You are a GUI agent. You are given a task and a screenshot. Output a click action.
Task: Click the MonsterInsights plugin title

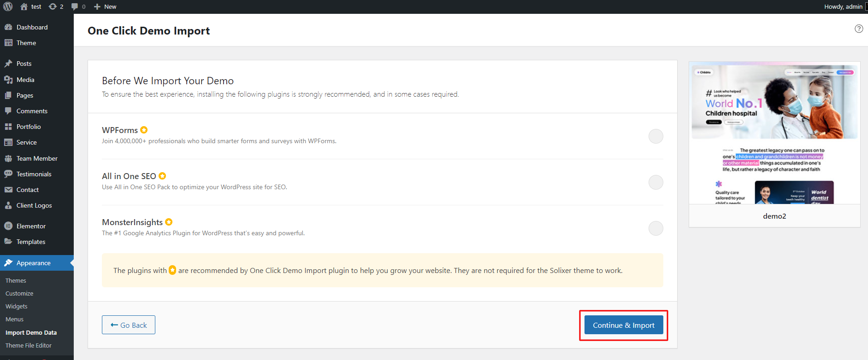tap(132, 222)
